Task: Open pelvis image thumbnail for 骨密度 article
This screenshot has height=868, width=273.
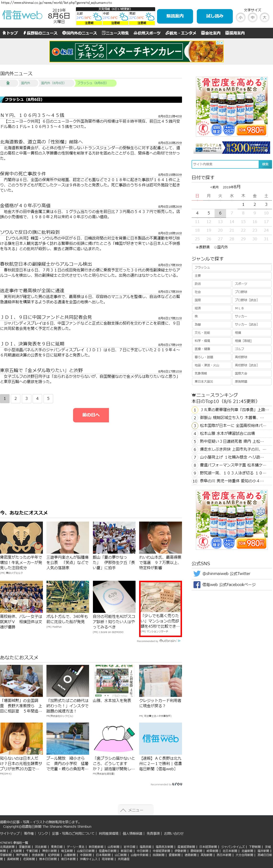Action: (21, 537)
